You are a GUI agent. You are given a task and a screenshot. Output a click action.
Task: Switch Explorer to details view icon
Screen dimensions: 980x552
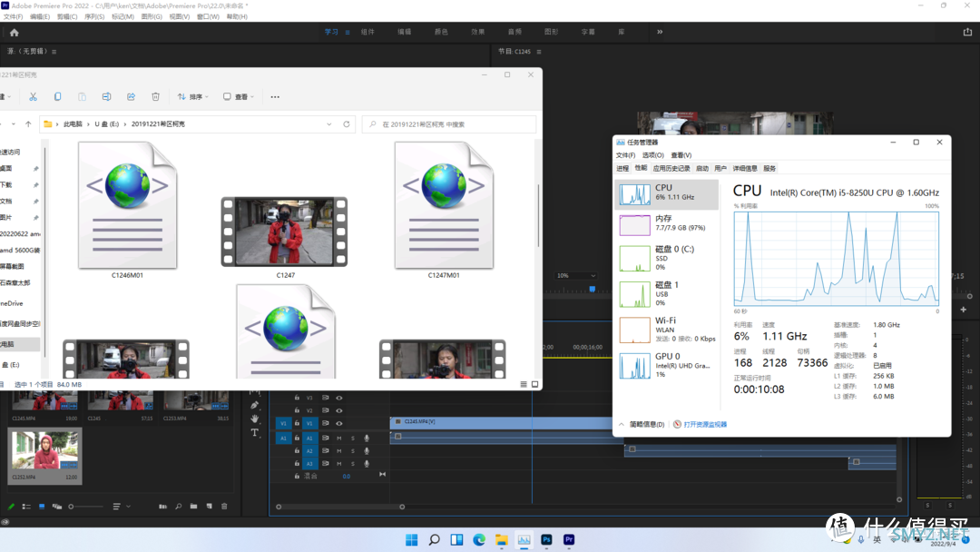coord(524,384)
